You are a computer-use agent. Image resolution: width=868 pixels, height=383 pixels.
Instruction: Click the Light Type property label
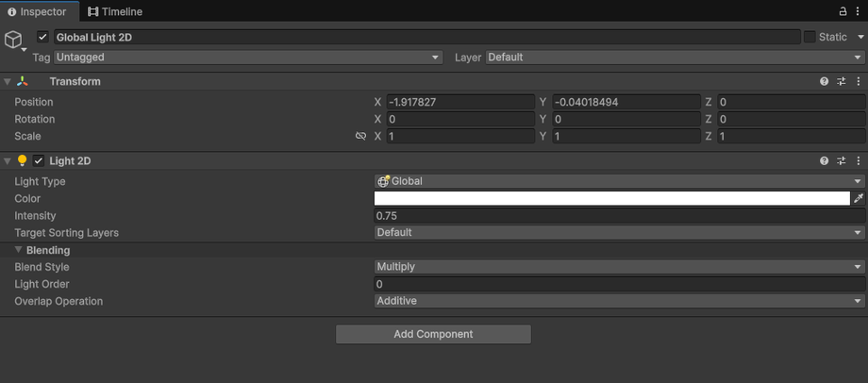point(40,181)
